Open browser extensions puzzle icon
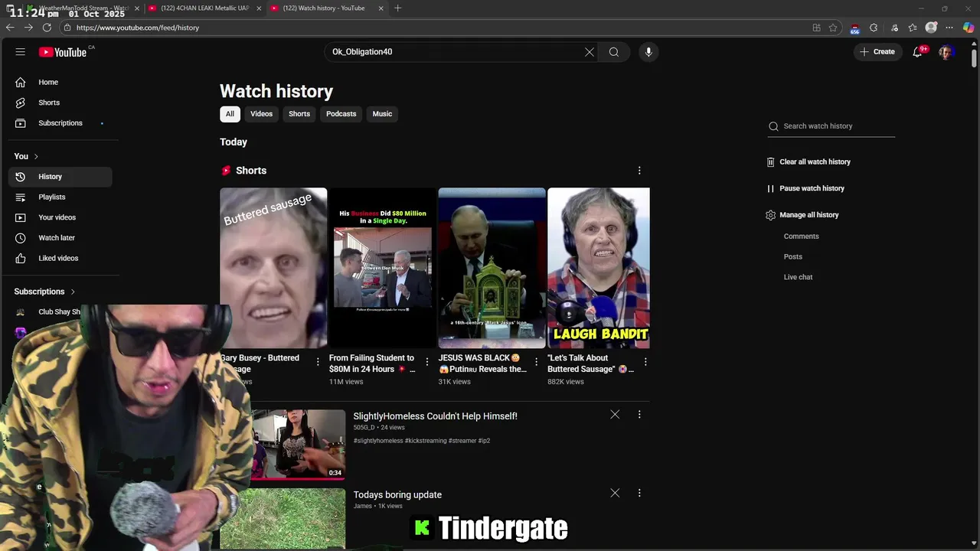Image resolution: width=980 pixels, height=551 pixels. click(x=874, y=28)
